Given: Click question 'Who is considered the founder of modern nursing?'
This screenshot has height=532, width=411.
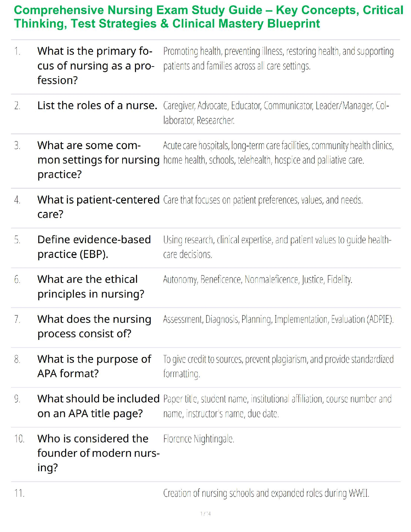Looking at the screenshot, I should [x=98, y=453].
